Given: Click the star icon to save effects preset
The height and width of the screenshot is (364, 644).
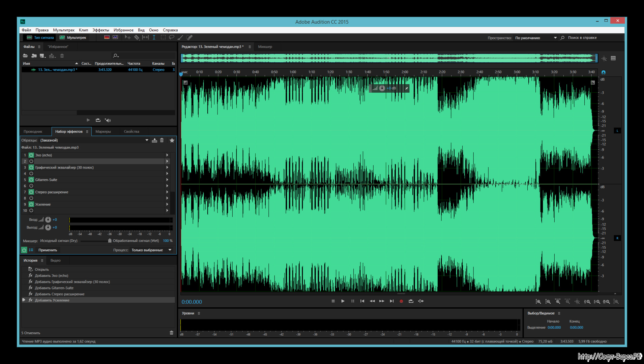Looking at the screenshot, I should 172,140.
